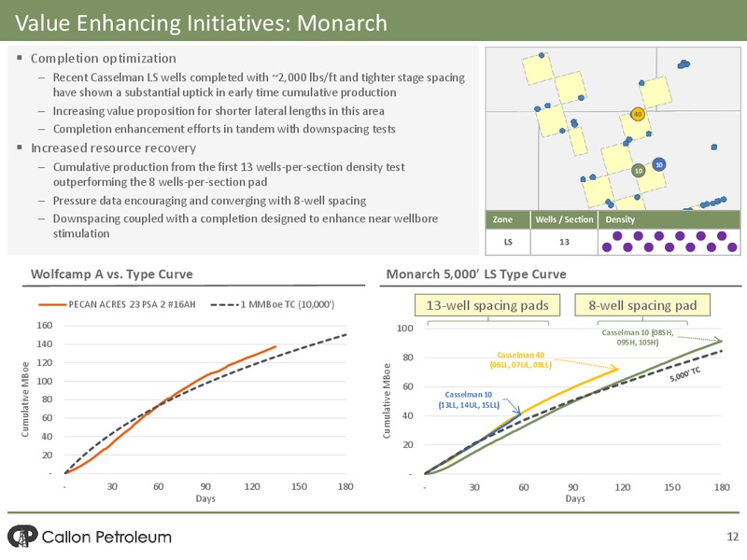Click the 8-well spacing pad label box
Screen dimensions: 747x560
point(642,305)
